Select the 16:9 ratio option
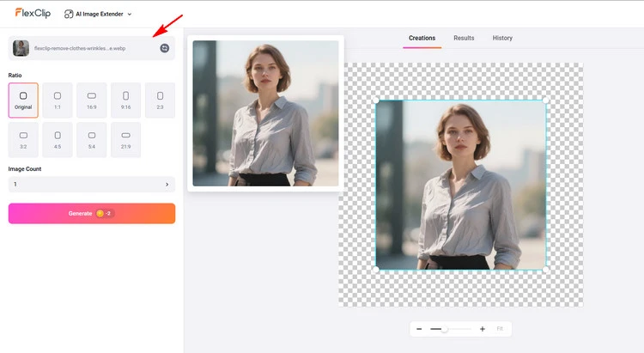 pyautogui.click(x=92, y=100)
